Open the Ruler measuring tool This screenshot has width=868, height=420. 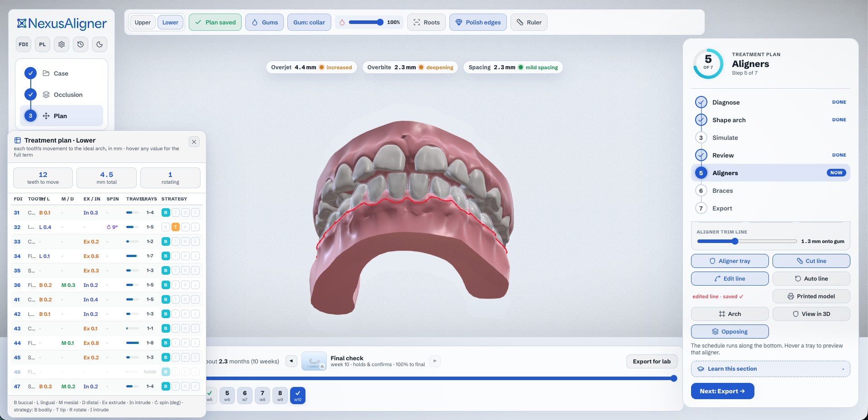[529, 22]
